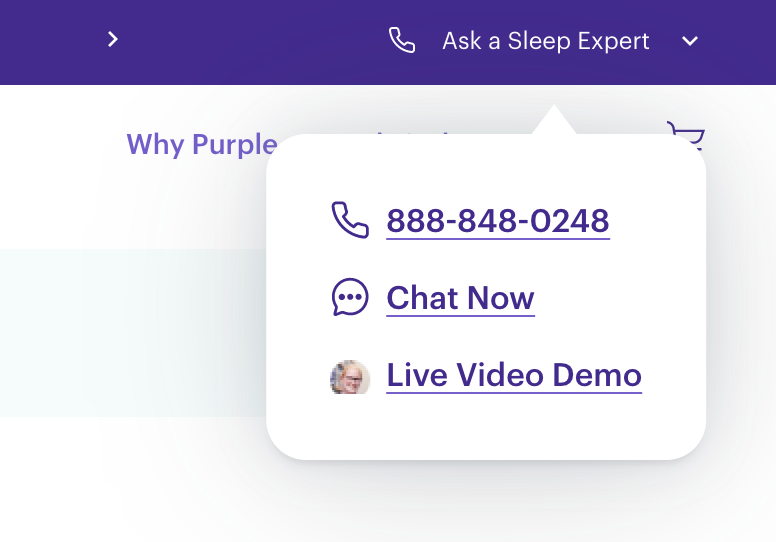Screen dimensions: 776x542
Task: Click the chat bubble icon with three dots
Action: tap(350, 297)
